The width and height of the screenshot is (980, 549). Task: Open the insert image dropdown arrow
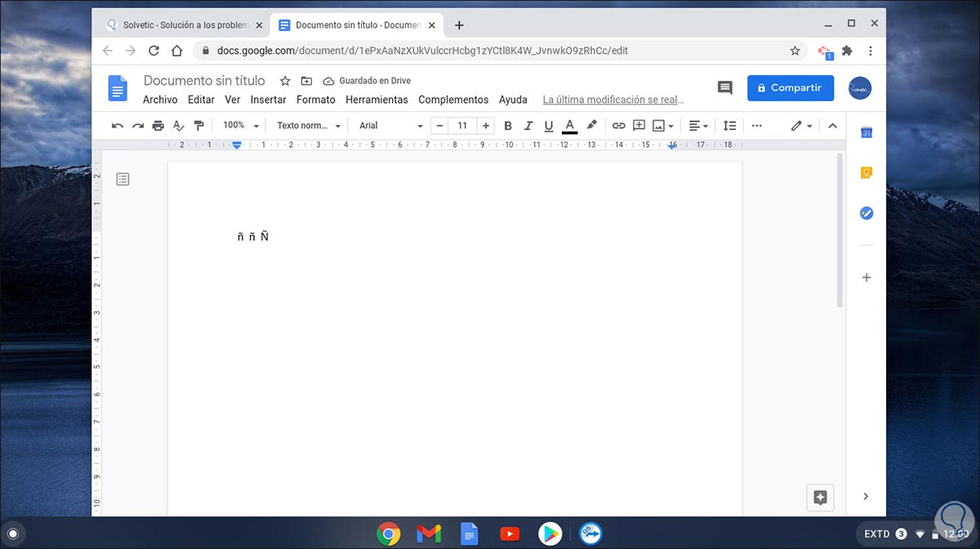point(671,127)
